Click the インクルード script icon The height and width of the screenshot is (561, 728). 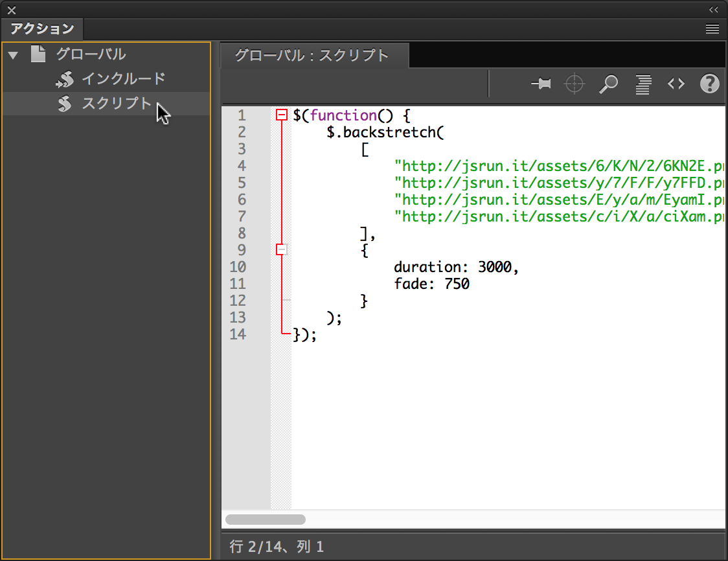(x=65, y=79)
